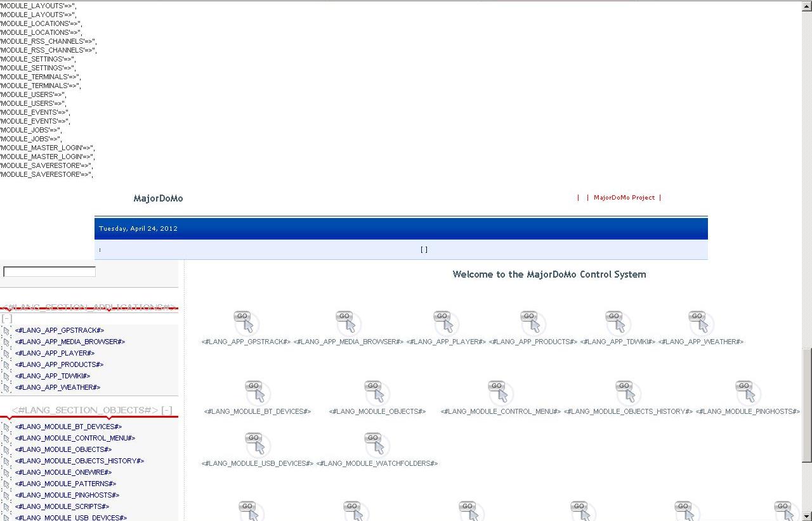
Task: Click the vertical scrollbar thumb
Action: (807, 404)
